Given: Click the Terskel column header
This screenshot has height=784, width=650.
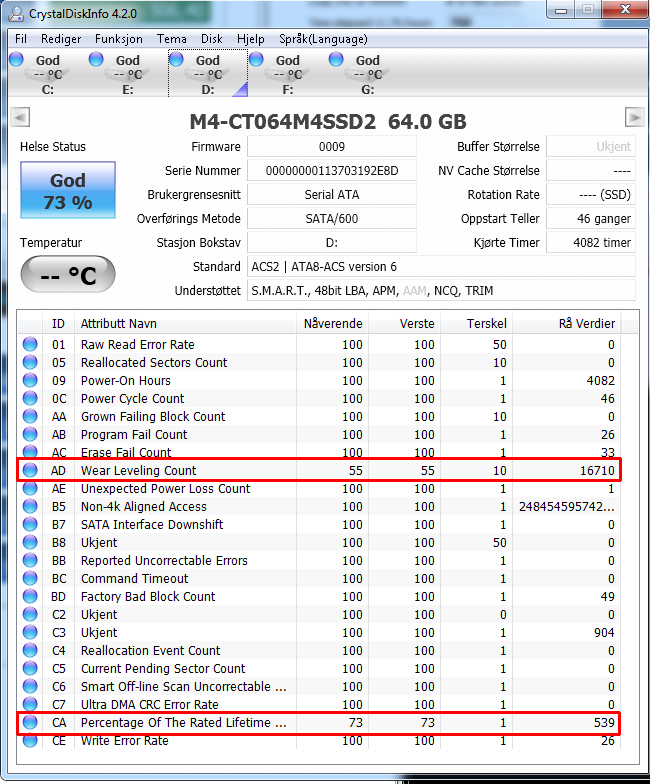Looking at the screenshot, I should point(476,324).
